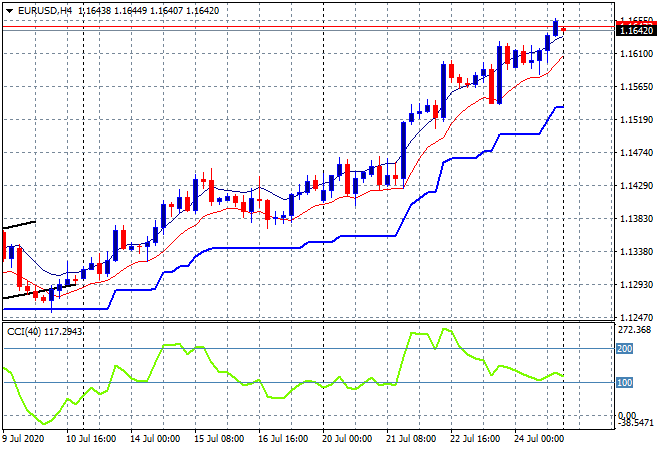Viewport: 660px width, 450px height.
Task: Click the 272.368 CCI scale maximum label
Action: 634,330
